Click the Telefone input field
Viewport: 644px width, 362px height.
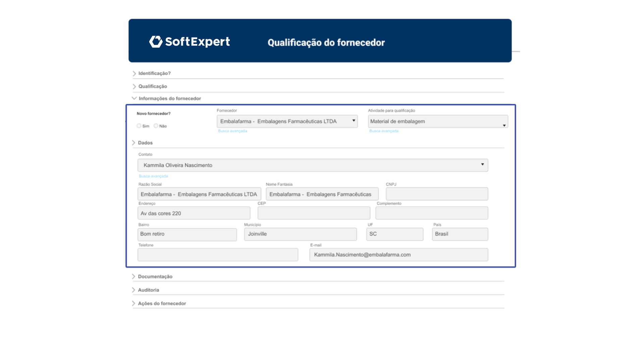(x=218, y=255)
